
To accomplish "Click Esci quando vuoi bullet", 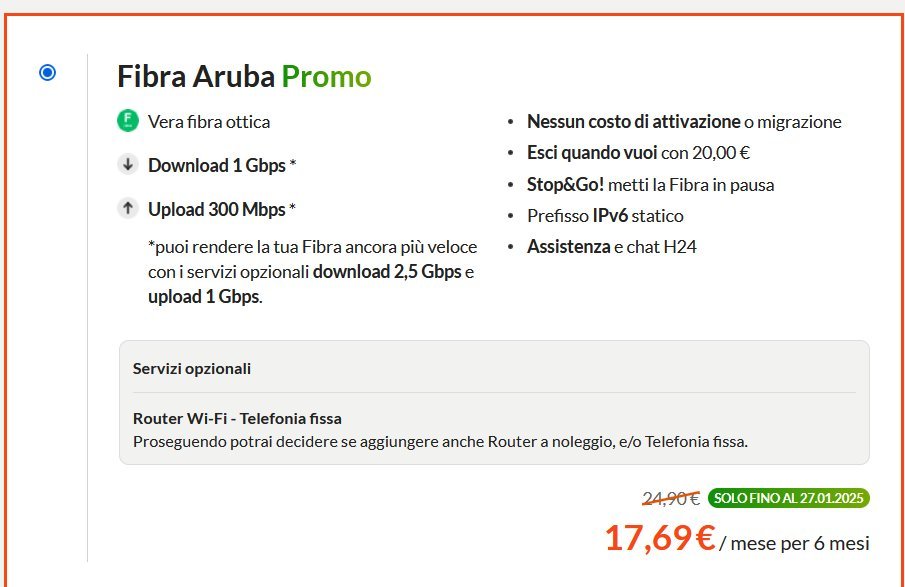I will pos(638,153).
